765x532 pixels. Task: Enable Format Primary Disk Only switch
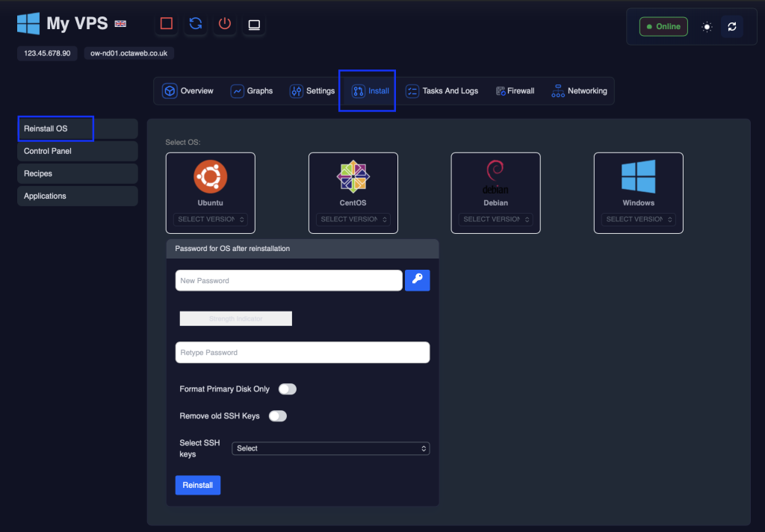click(287, 389)
